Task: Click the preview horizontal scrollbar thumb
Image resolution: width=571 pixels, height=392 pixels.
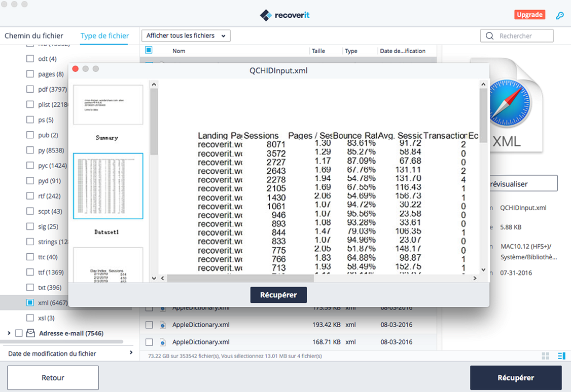Action: point(240,278)
